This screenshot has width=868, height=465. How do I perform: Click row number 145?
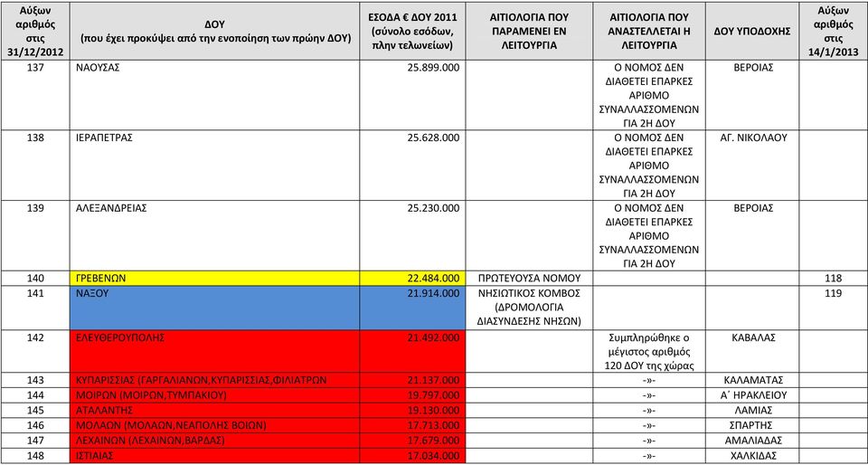point(35,410)
